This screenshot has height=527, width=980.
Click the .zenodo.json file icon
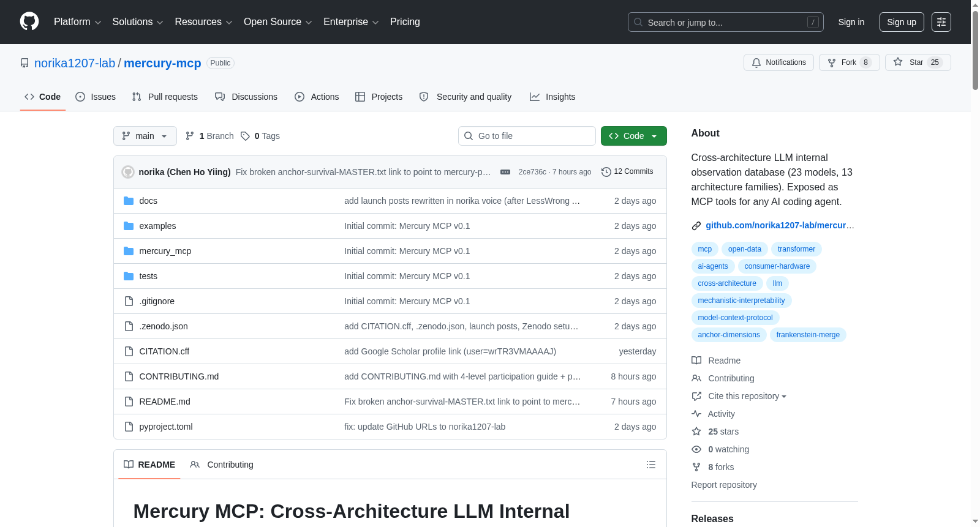coord(129,326)
